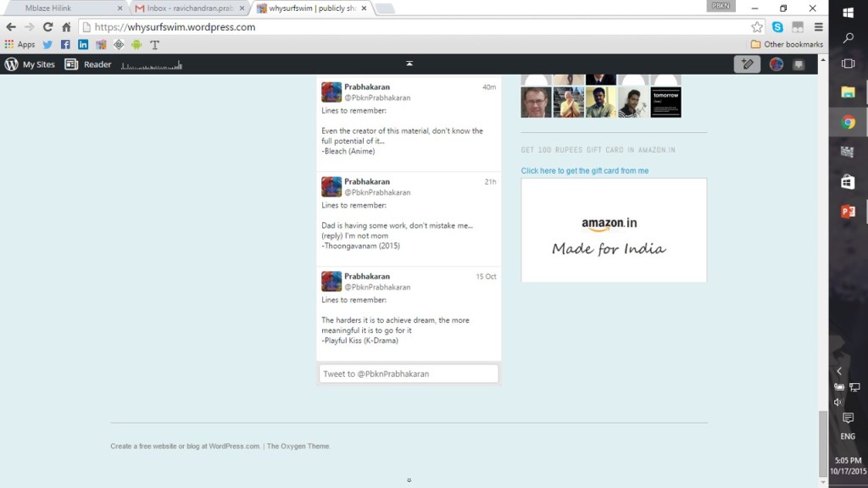Switch to the Inbox Gmail tab
The width and height of the screenshot is (868, 488).
188,8
